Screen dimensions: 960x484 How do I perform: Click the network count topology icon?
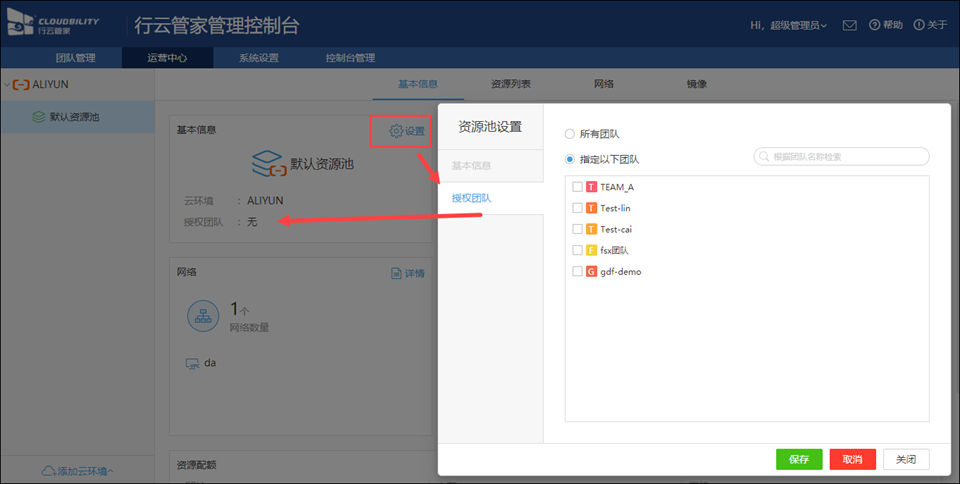point(205,317)
